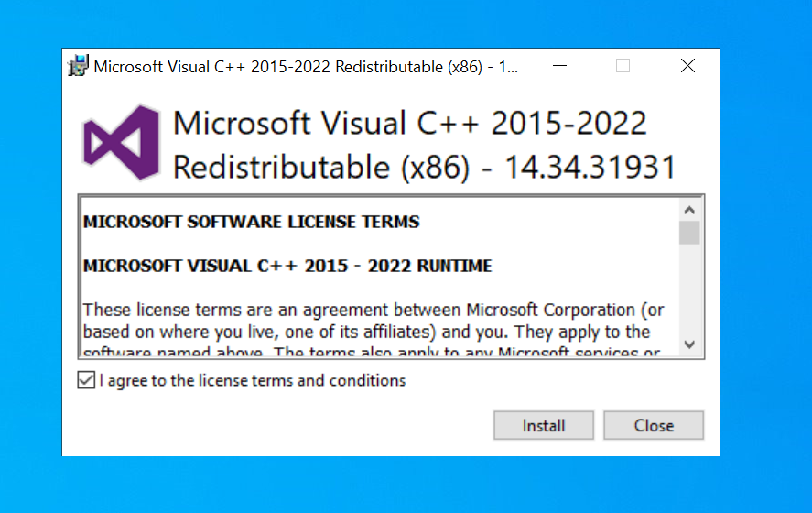Click the purple Visual Studio logo
Screen dimensions: 812x513
tap(121, 143)
